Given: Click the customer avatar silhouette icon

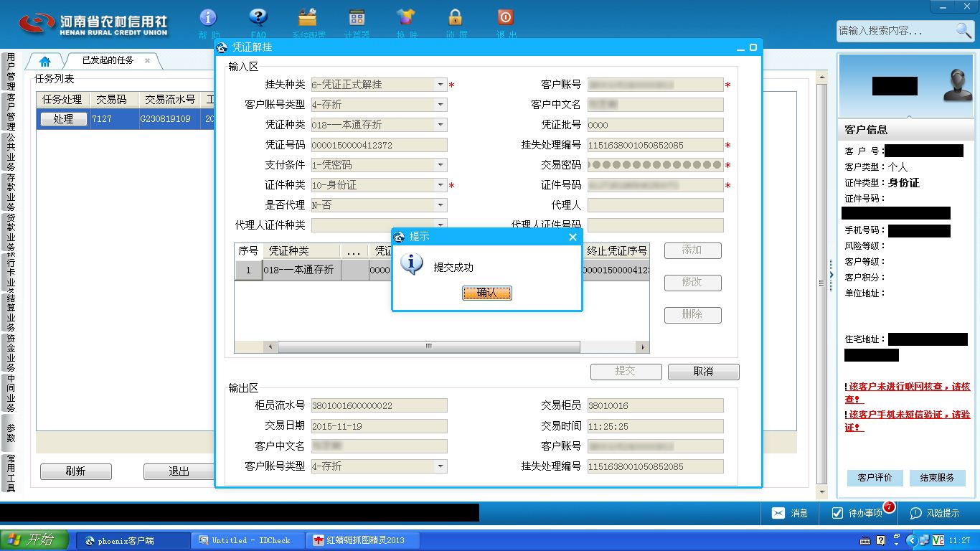Looking at the screenshot, I should coord(957,85).
